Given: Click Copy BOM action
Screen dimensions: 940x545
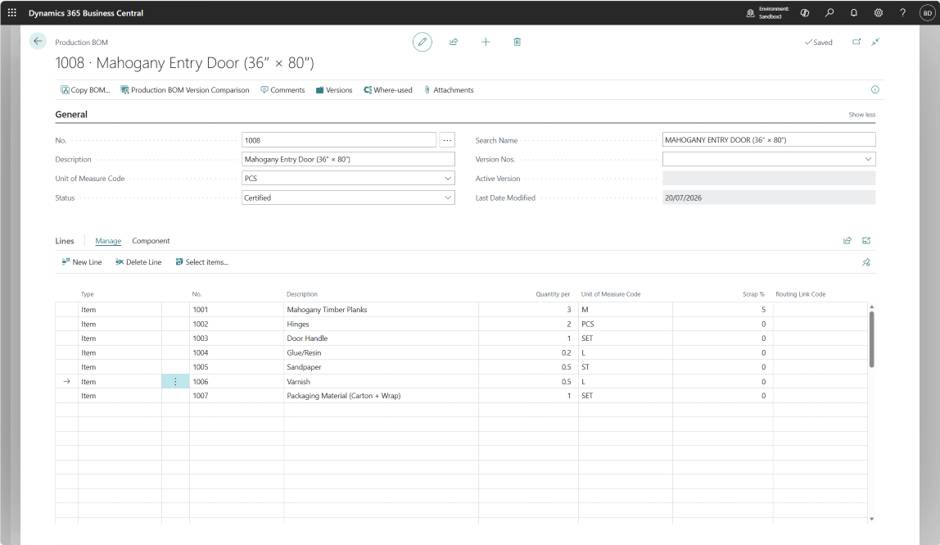Looking at the screenshot, I should (x=85, y=90).
